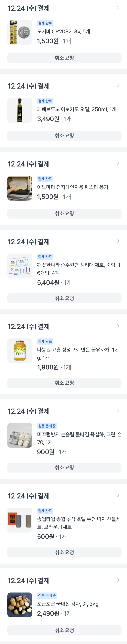The height and width of the screenshot is (644, 127).
Task: Cancel the 3kg potato order
Action: (x=64, y=630)
